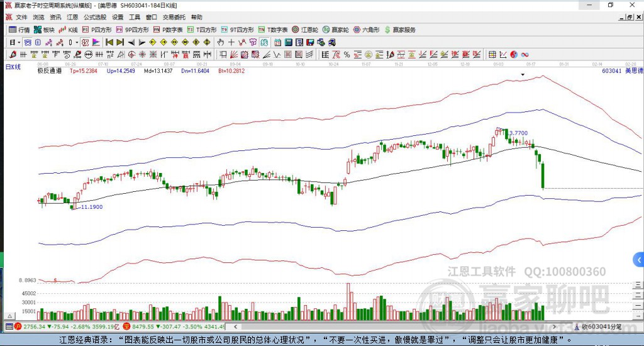Click the 板块 toolbar button

click(x=45, y=30)
